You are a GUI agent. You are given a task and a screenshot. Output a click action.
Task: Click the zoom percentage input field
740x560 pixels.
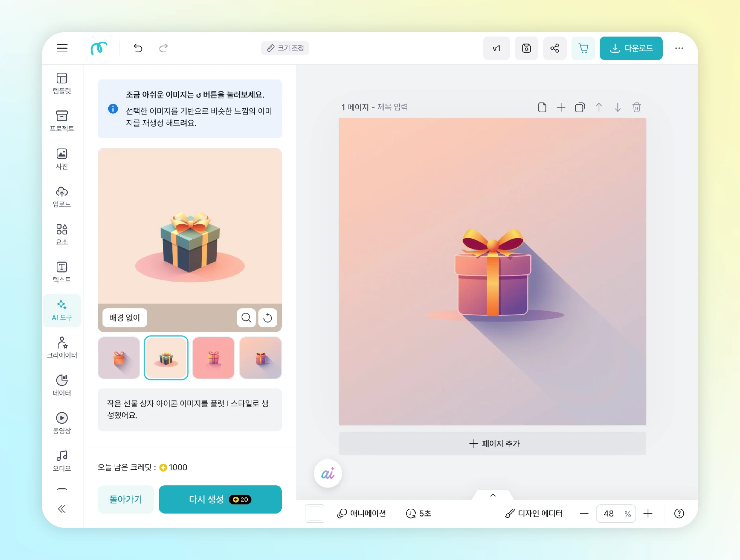(x=609, y=514)
